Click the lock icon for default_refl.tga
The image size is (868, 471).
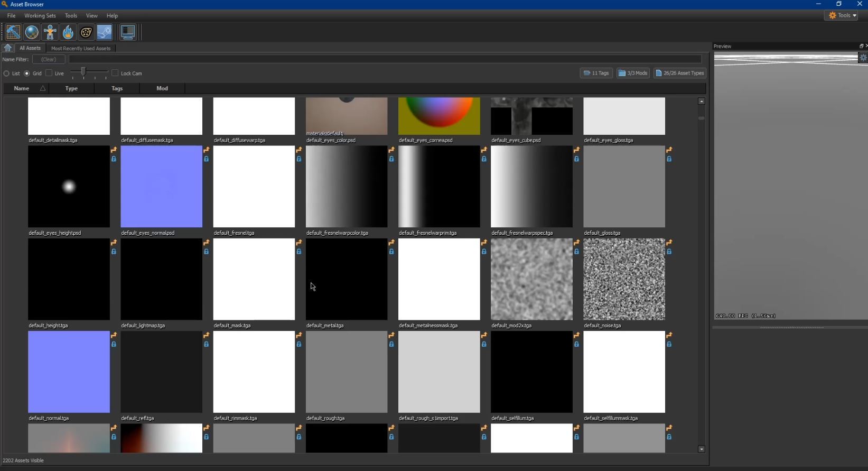coord(206,344)
